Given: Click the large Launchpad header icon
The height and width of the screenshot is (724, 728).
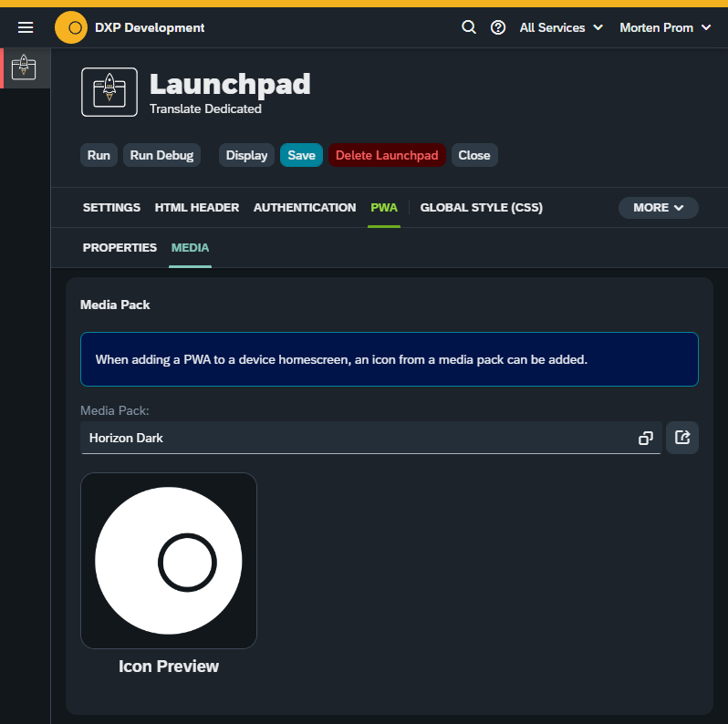Looking at the screenshot, I should pos(109,92).
